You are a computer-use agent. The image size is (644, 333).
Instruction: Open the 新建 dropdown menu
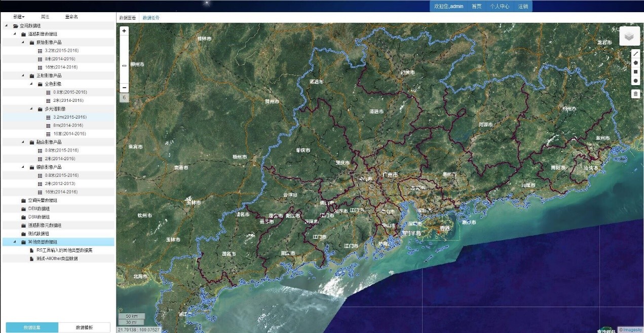point(19,17)
